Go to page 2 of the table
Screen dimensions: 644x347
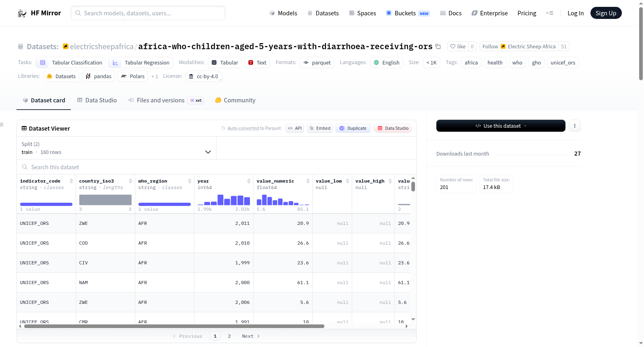229,336
